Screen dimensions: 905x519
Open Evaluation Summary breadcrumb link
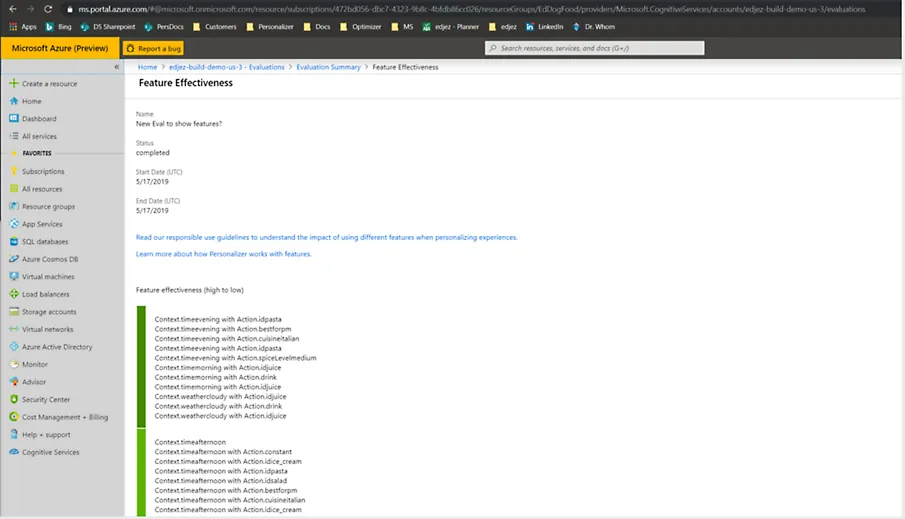pyautogui.click(x=328, y=67)
